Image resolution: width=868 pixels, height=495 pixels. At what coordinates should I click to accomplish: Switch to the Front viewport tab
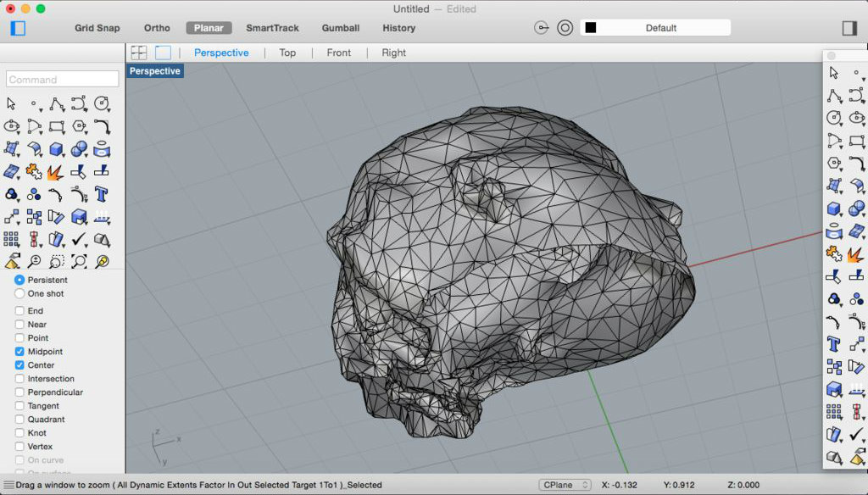[338, 53]
